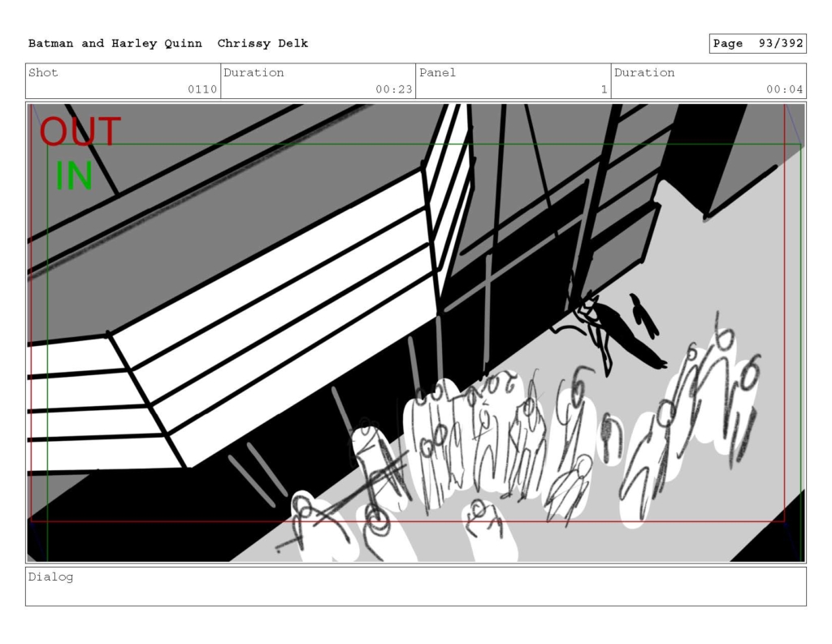Click the 'Shot' field label
The image size is (832, 644).
[43, 72]
